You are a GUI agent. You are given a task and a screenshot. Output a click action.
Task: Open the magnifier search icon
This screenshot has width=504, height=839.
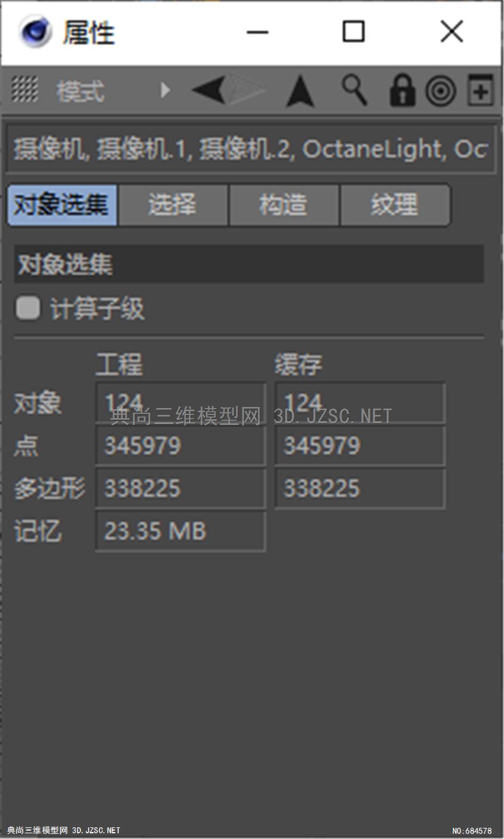[354, 90]
